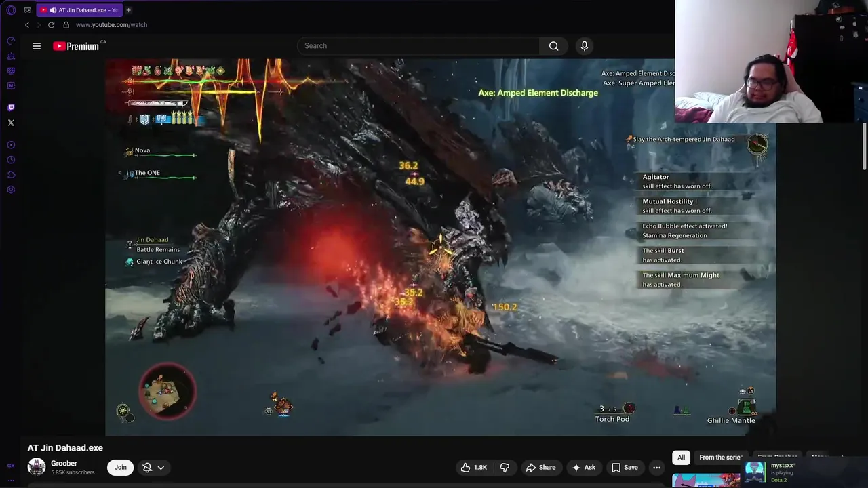The height and width of the screenshot is (488, 868).
Task: Open the Groober channel avatar
Action: 37,467
